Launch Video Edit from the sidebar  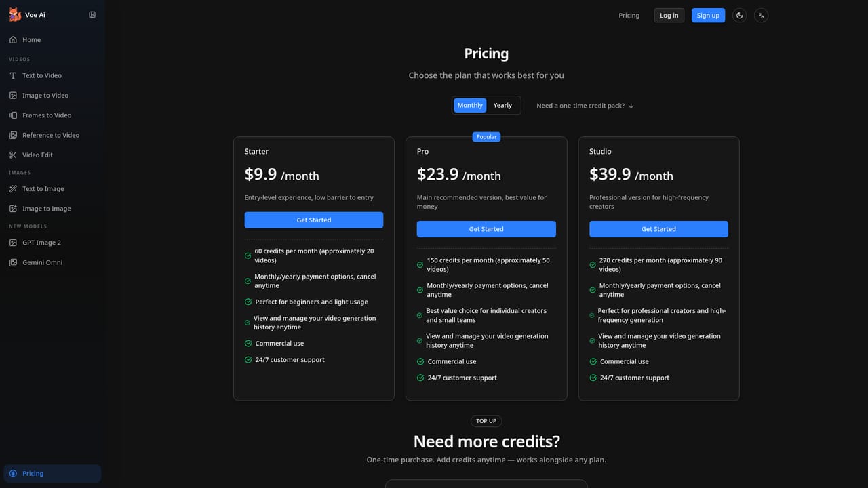[x=52, y=155]
